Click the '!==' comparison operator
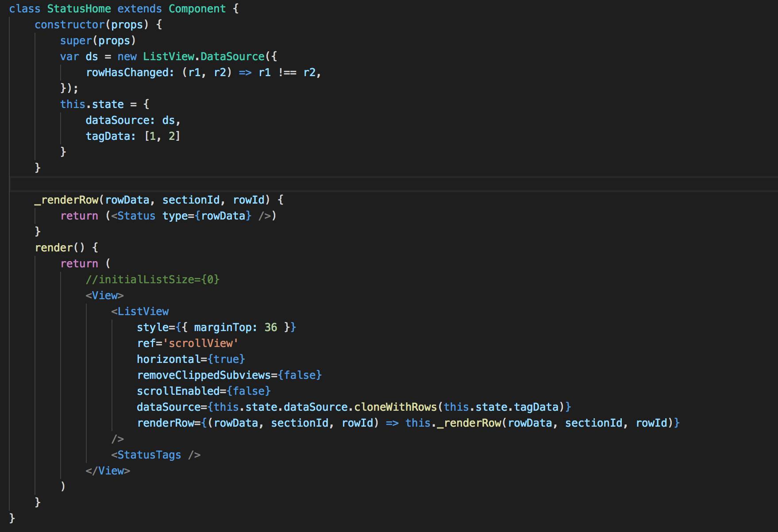 pyautogui.click(x=287, y=73)
